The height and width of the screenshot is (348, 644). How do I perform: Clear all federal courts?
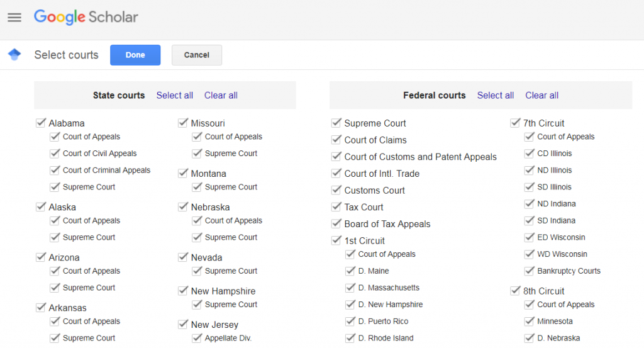pyautogui.click(x=541, y=95)
